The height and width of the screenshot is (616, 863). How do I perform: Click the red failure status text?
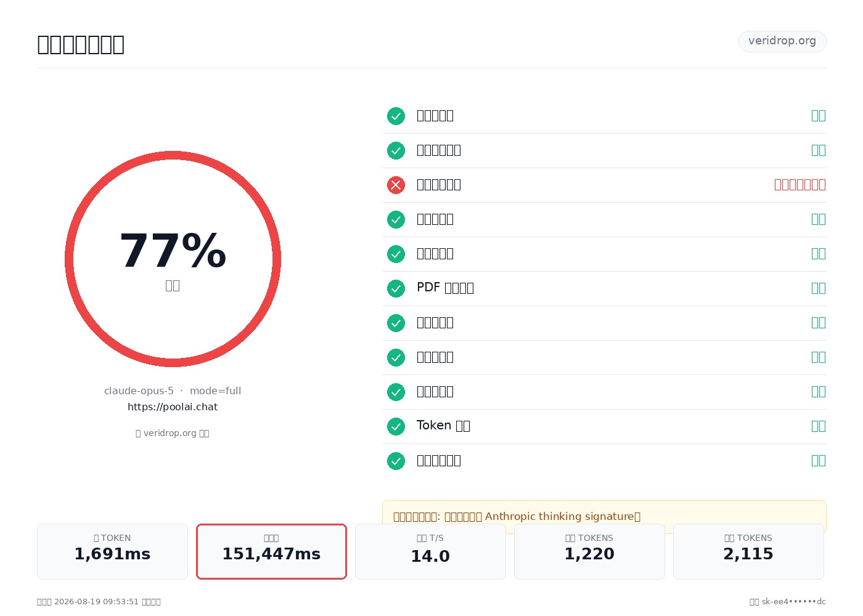(x=800, y=185)
